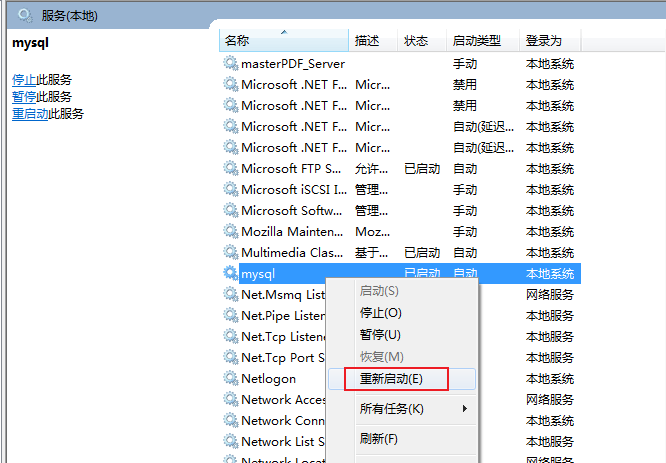Click the bold mysql heading in left pane
This screenshot has width=666, height=463.
[31, 43]
